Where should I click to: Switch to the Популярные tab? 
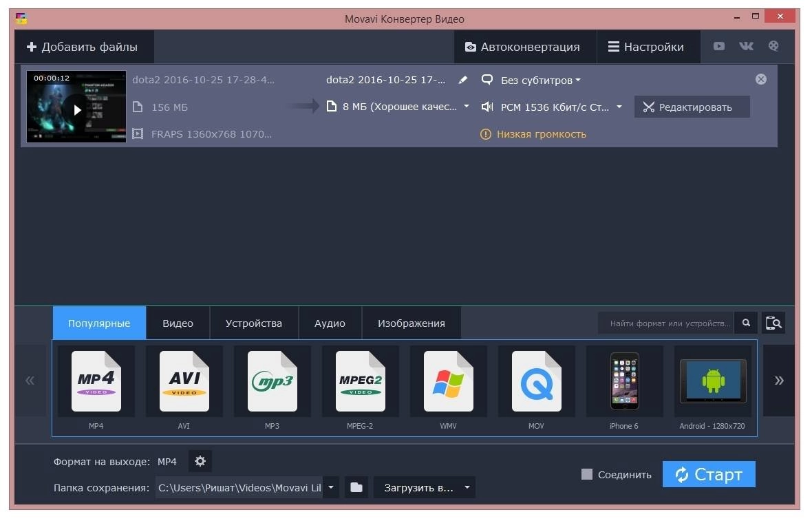pos(99,323)
